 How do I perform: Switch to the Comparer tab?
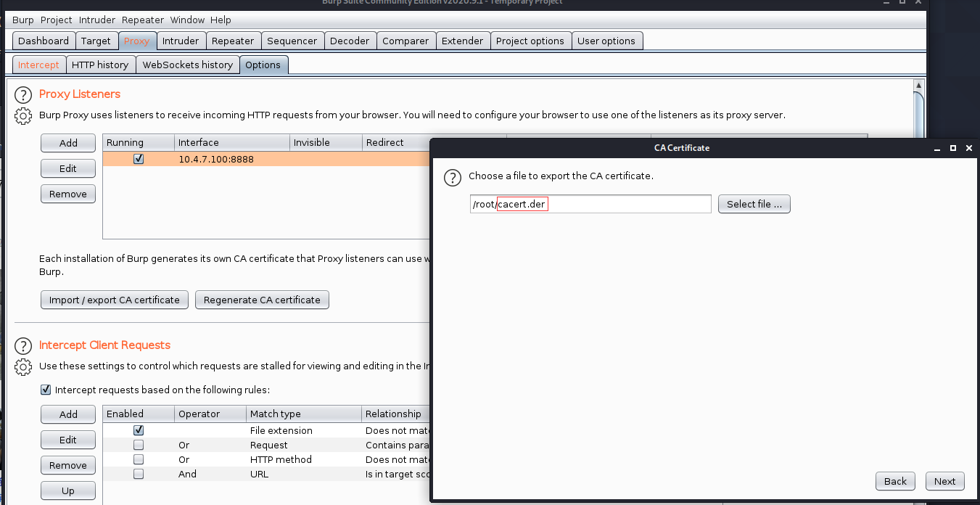pyautogui.click(x=405, y=41)
